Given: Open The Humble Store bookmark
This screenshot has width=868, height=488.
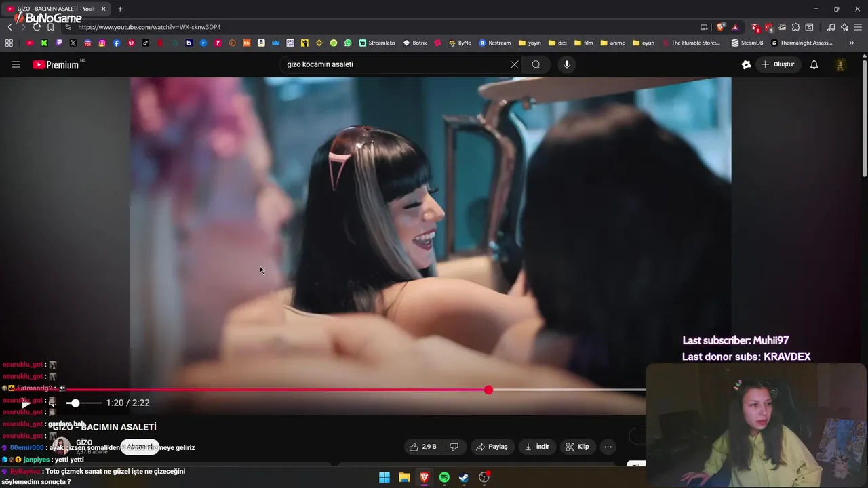Looking at the screenshot, I should point(690,43).
